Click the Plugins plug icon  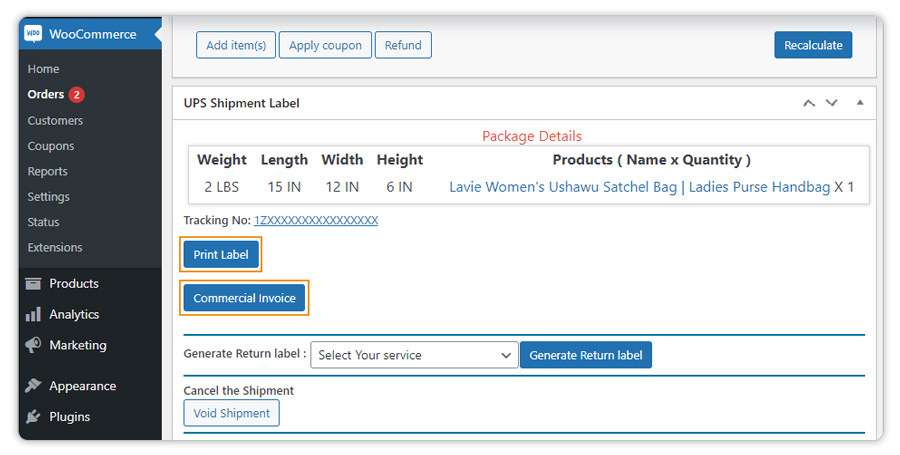33,417
